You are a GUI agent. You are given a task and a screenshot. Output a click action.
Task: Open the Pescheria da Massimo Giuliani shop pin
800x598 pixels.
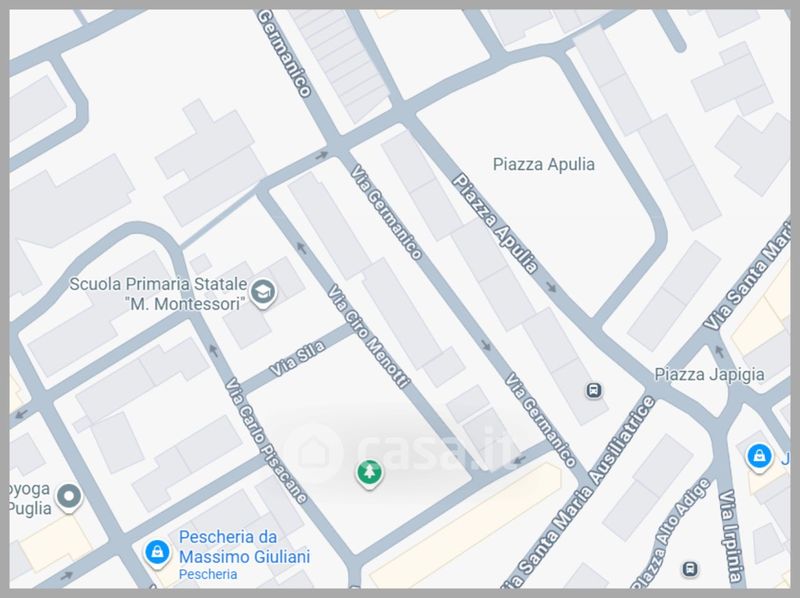point(157,554)
